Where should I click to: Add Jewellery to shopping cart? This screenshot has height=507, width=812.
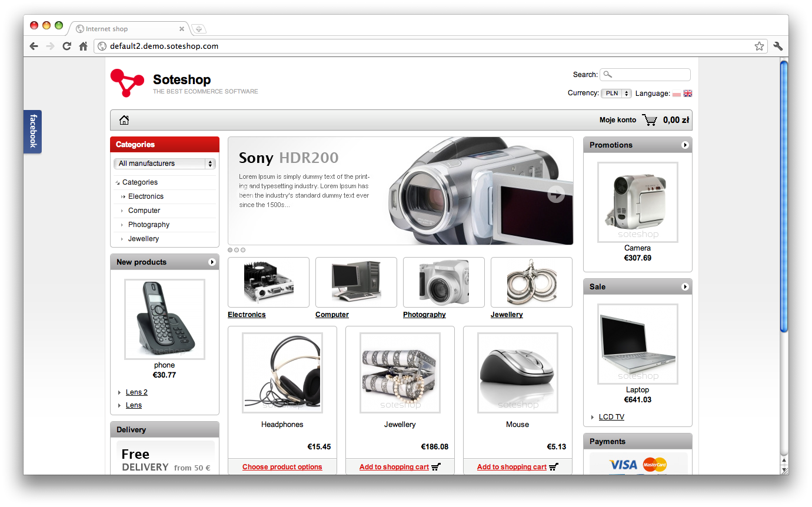394,467
